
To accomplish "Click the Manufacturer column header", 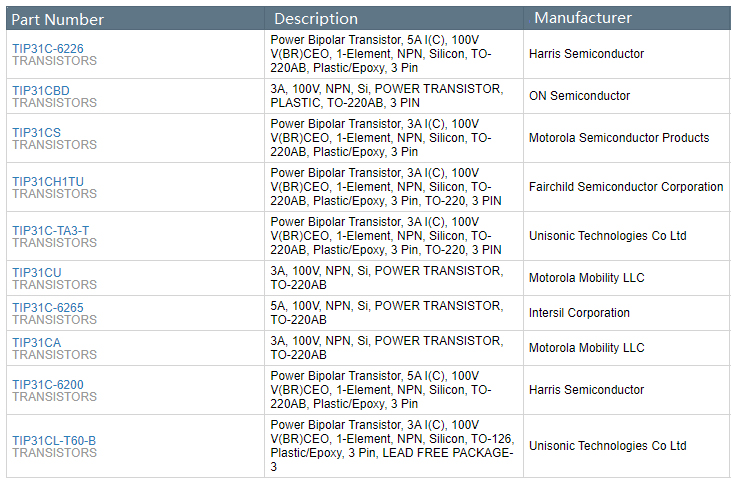I will tap(583, 18).
